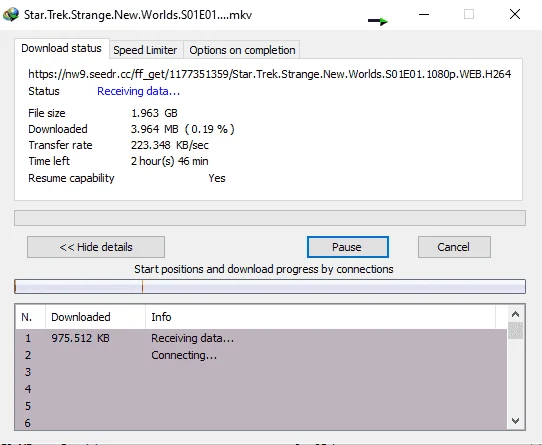
Task: Click the Star.Trek title bar file name
Action: [138, 15]
